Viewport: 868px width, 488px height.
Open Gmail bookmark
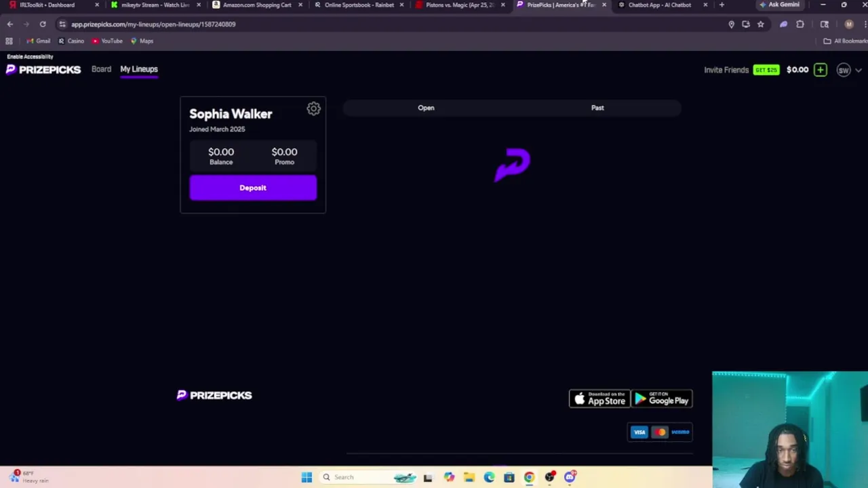tap(38, 41)
